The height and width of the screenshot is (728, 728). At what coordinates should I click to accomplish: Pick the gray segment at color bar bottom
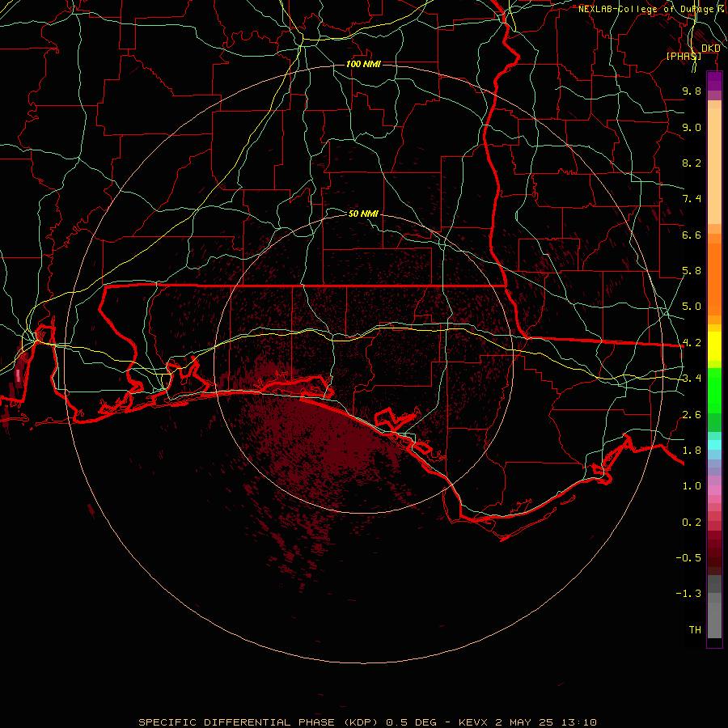click(x=714, y=620)
